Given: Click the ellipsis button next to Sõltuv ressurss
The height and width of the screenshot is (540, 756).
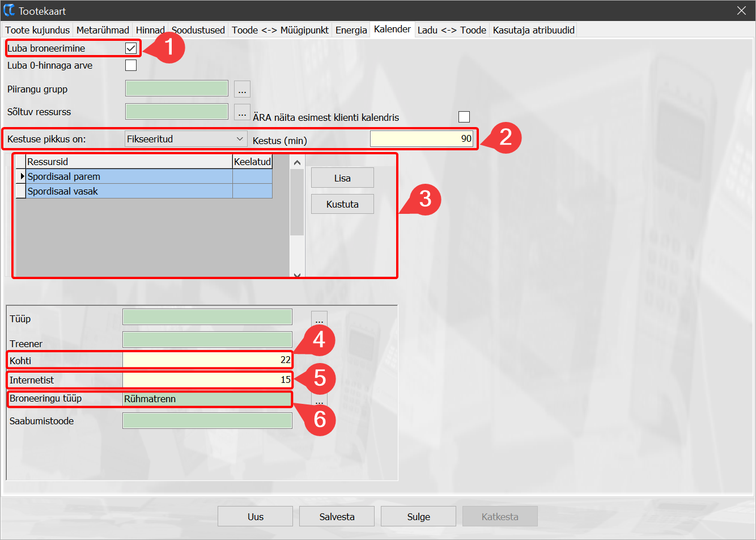Looking at the screenshot, I should pos(242,112).
